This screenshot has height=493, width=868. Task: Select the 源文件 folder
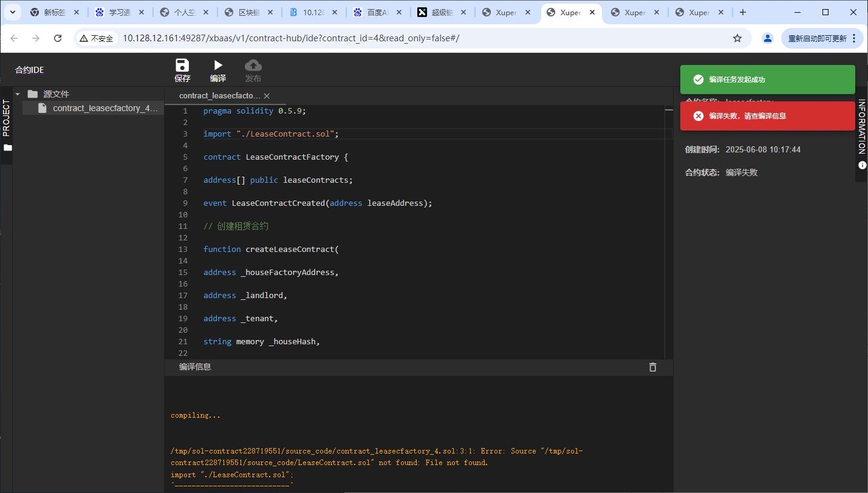click(56, 94)
